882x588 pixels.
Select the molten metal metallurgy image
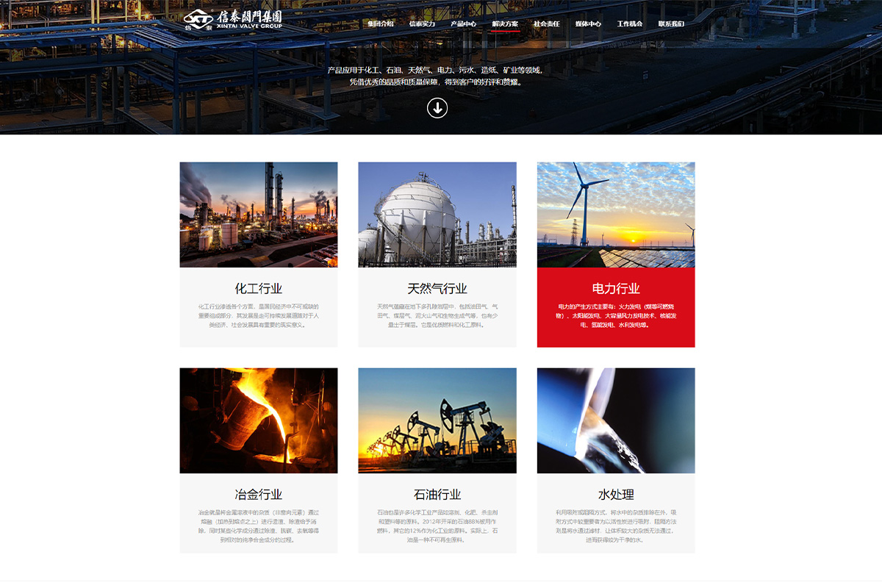point(259,420)
